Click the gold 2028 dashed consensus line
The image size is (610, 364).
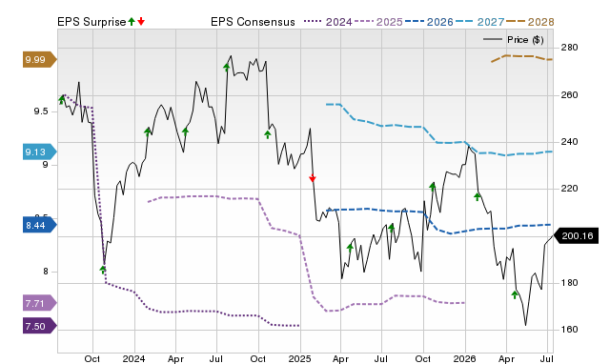(x=522, y=57)
